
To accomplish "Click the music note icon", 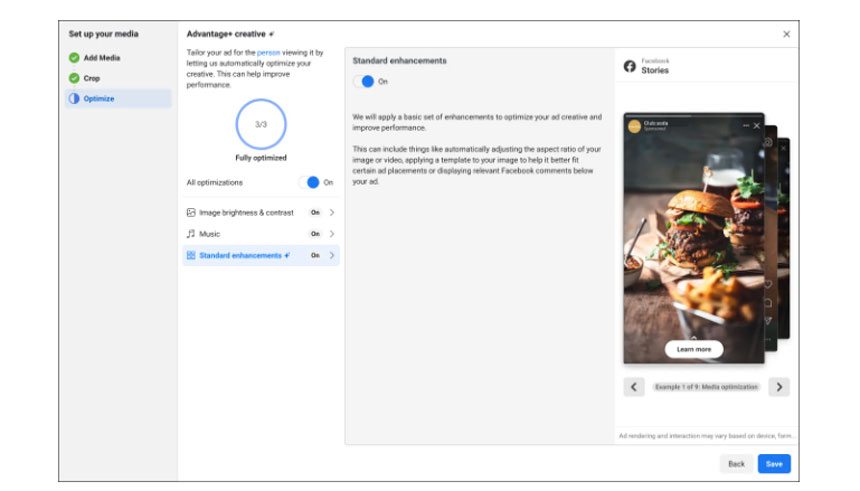I will click(x=191, y=234).
